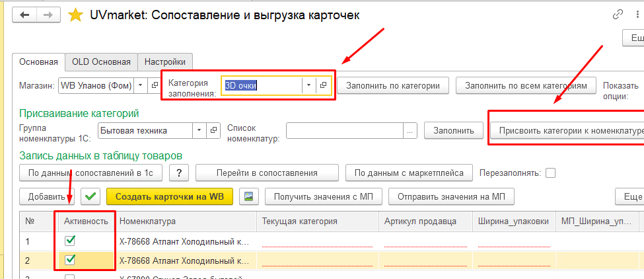Viewport: 644px width, 279px height.
Task: Open the Категория заполнения open-form icon
Action: click(323, 85)
